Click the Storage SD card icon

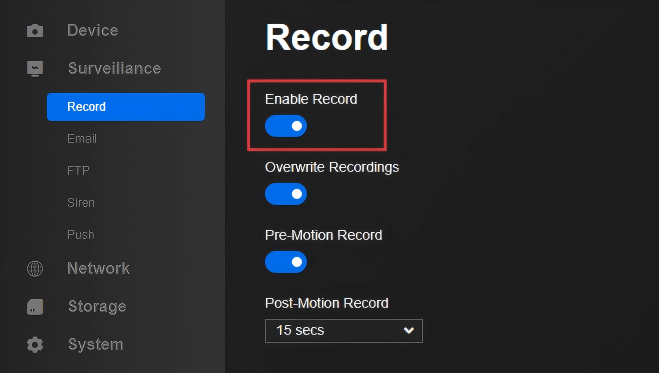[35, 307]
